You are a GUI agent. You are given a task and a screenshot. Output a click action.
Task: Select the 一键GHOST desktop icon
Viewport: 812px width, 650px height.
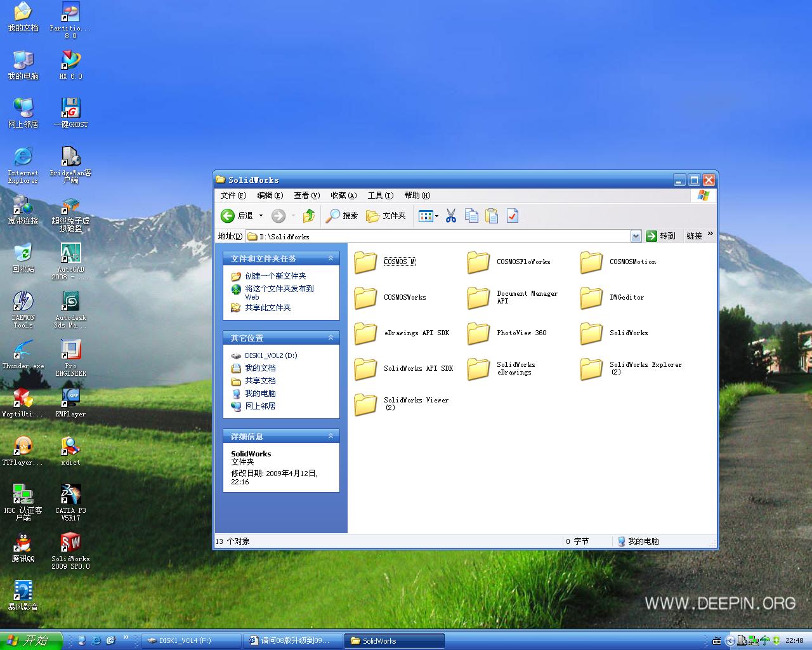coord(70,113)
